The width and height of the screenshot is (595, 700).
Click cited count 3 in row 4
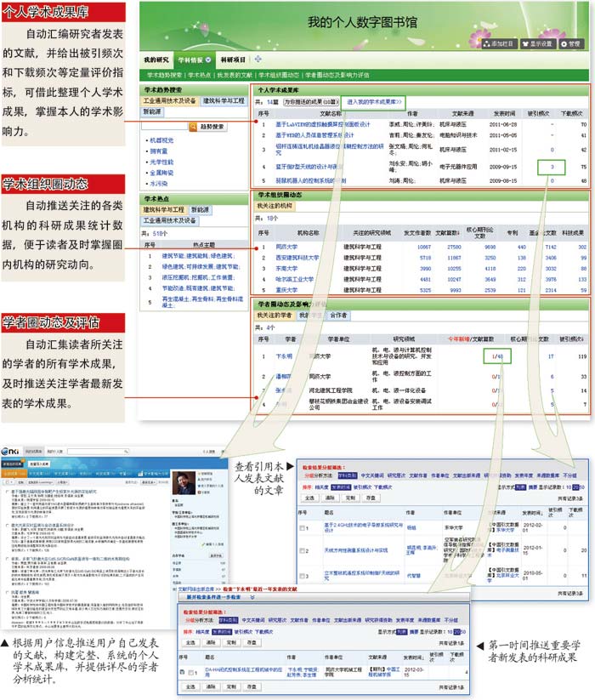click(552, 167)
